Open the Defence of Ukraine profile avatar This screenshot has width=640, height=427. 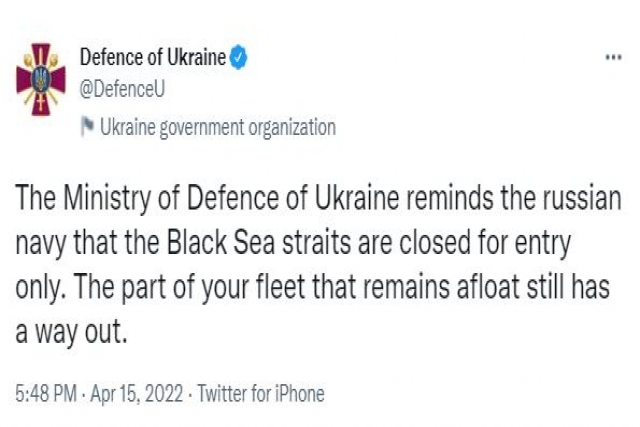click(x=40, y=79)
